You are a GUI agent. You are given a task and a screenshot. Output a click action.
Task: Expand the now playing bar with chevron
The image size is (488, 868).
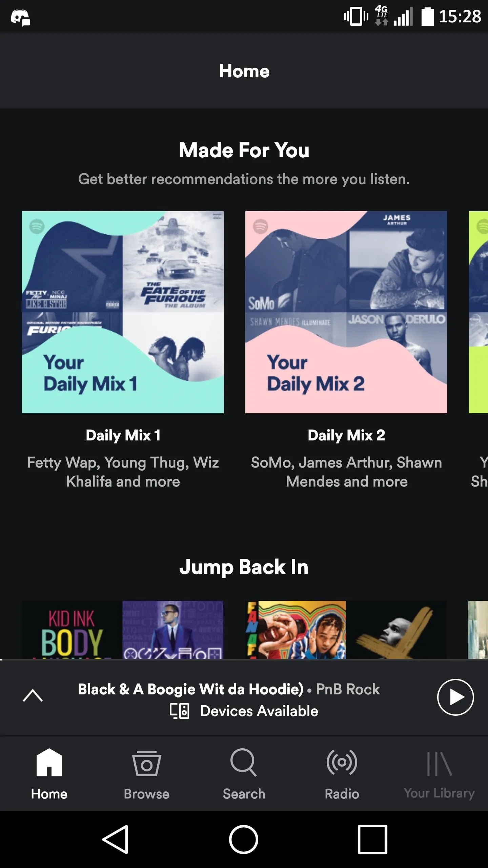pyautogui.click(x=33, y=695)
